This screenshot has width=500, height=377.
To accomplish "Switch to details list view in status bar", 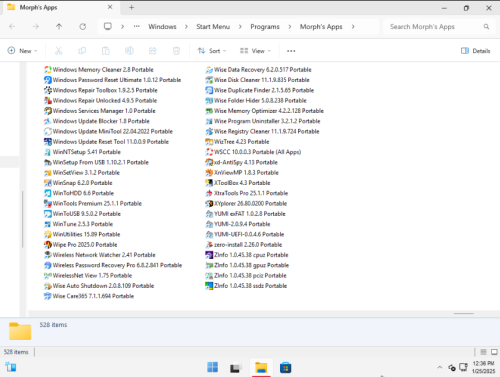I will [x=483, y=352].
